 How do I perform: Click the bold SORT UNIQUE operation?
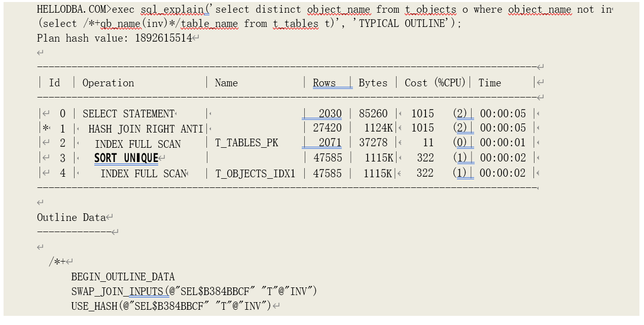point(126,158)
